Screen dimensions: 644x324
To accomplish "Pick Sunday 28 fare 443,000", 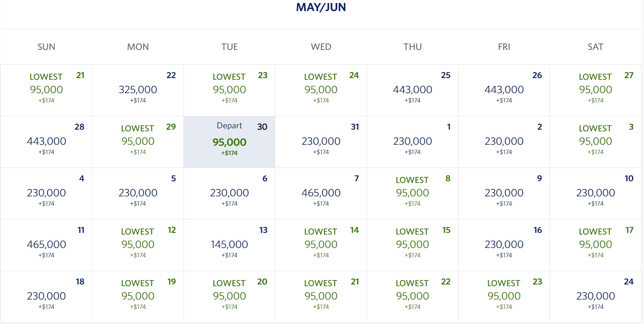I will (46, 142).
